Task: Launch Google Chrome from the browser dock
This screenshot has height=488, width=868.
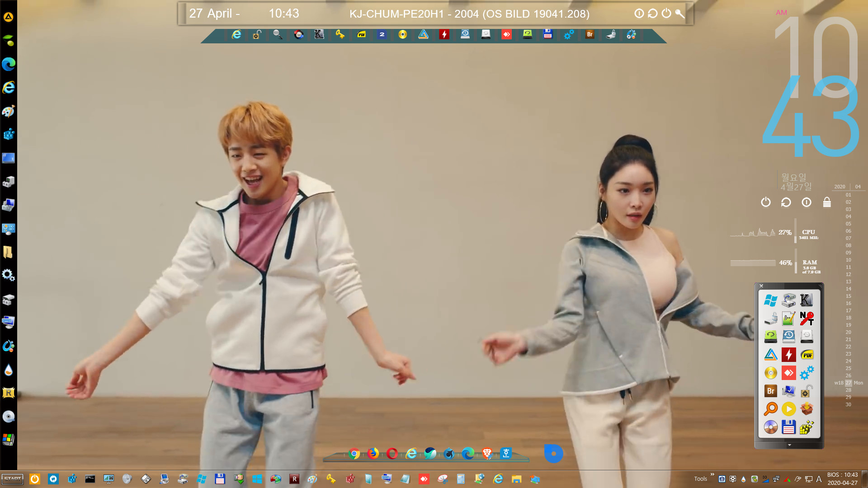Action: point(354,453)
